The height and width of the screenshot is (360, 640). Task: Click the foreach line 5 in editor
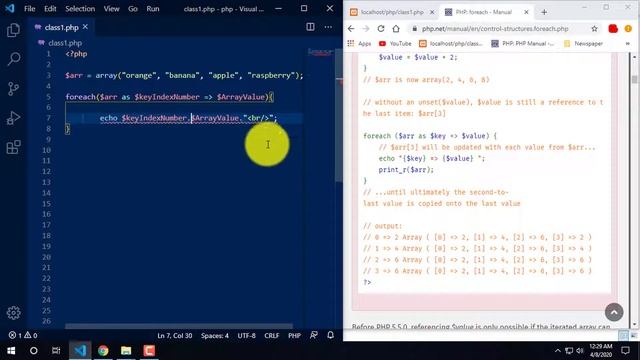169,97
